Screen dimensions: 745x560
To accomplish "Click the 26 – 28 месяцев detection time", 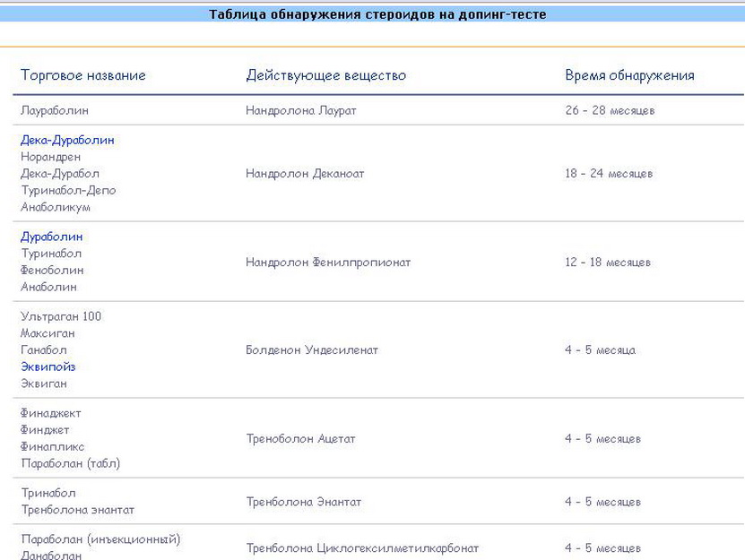I will [x=610, y=111].
